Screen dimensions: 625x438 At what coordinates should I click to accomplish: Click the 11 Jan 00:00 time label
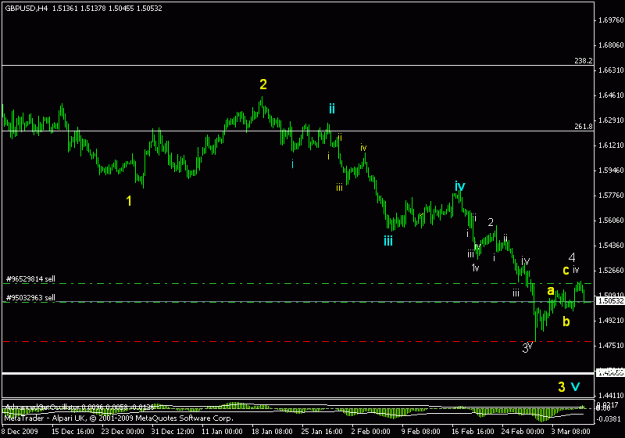[222, 432]
